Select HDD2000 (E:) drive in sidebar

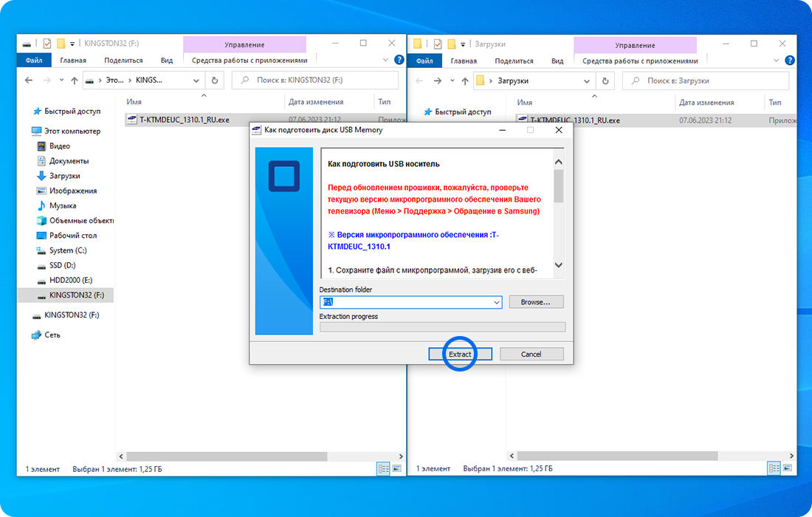(x=65, y=280)
